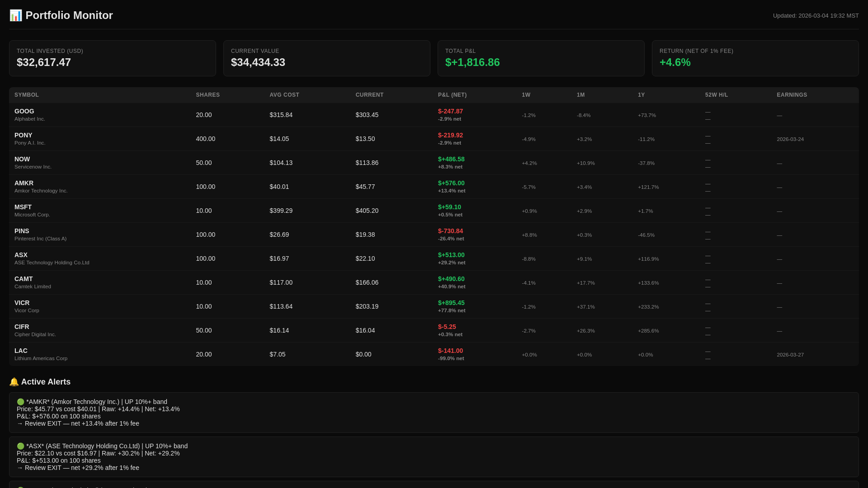Select the Total Invested value $32,617.47
Viewport: 868px width, 488px height.
click(x=44, y=62)
